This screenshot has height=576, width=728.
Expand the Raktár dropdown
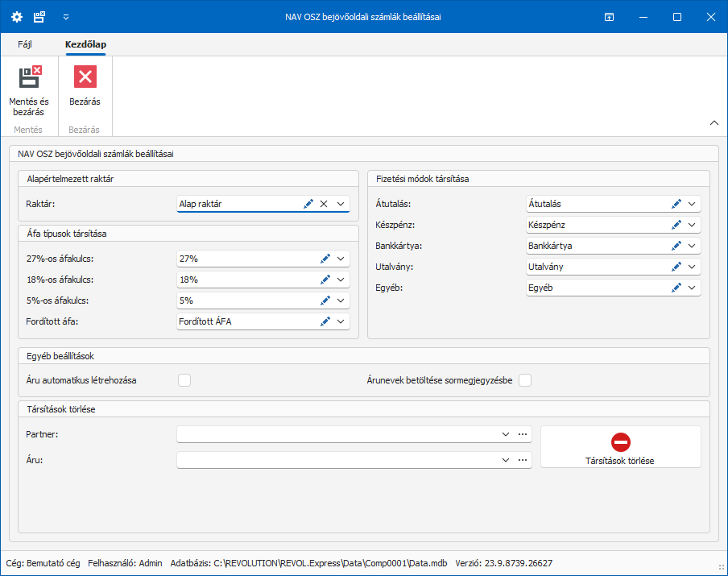pos(341,204)
